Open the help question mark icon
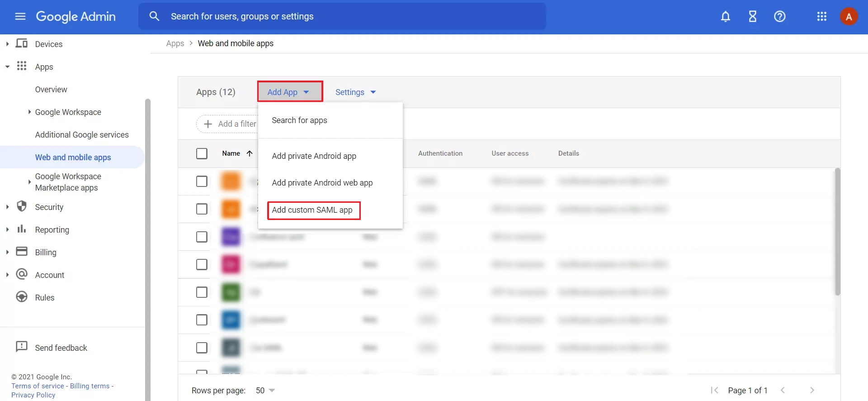The width and height of the screenshot is (868, 401). pos(780,17)
